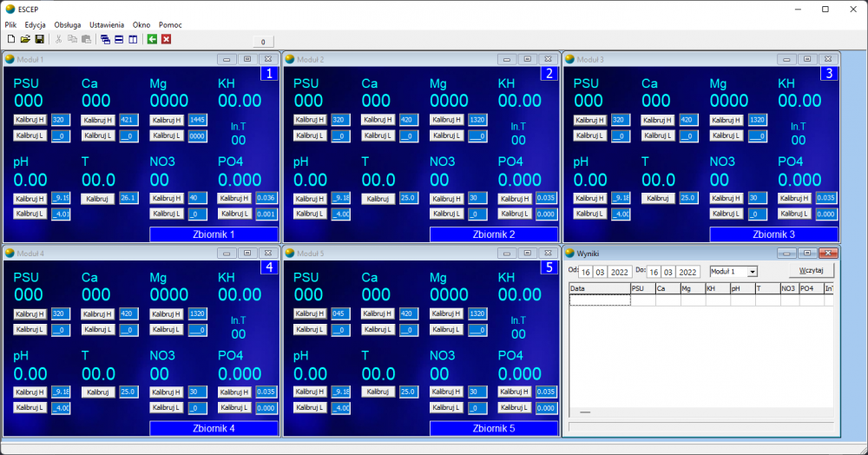The width and height of the screenshot is (868, 455).
Task: Click the open folder toolbar icon
Action: (x=25, y=39)
